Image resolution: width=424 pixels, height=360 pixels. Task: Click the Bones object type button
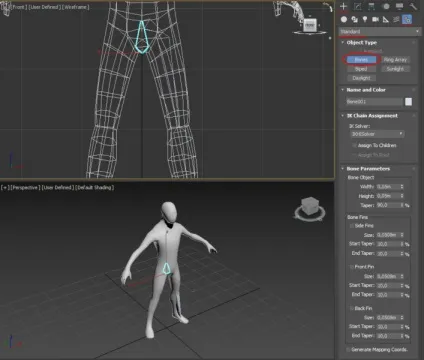[361, 60]
